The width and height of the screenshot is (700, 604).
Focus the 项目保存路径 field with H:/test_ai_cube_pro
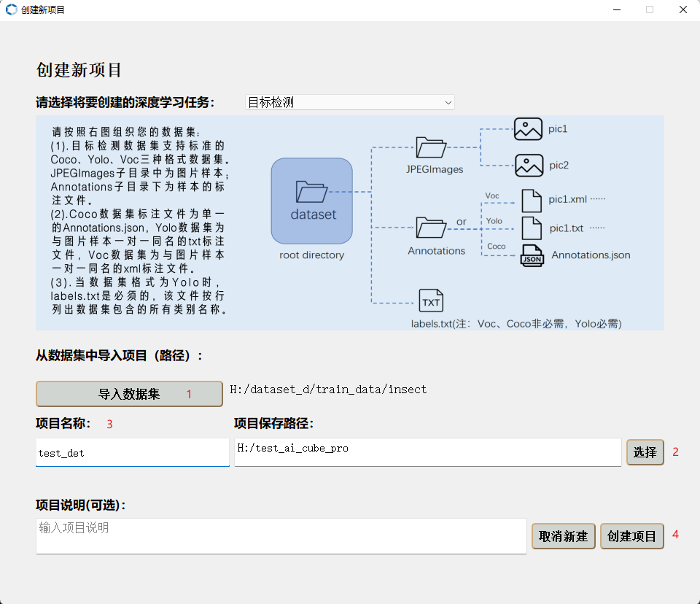428,452
